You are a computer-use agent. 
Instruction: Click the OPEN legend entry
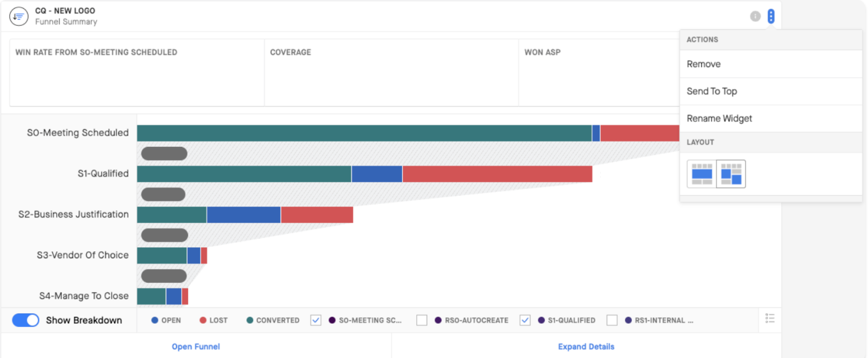[166, 320]
